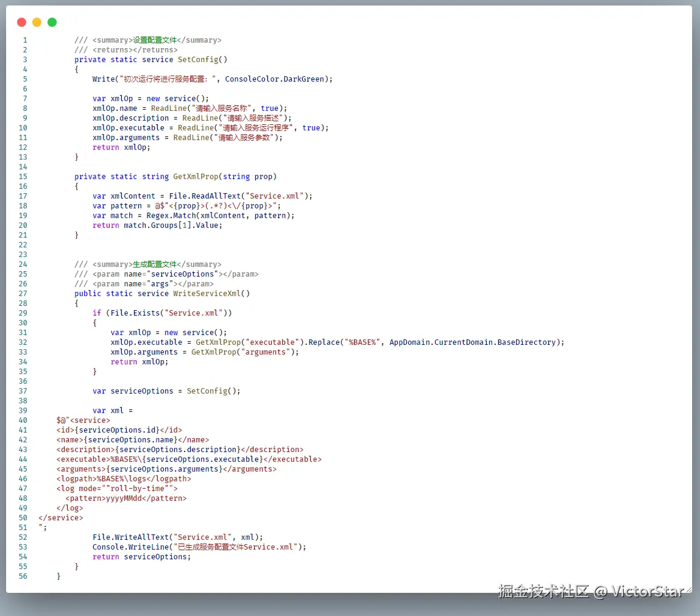
Task: Click File.ReadAllText on line 17
Action: click(x=205, y=196)
